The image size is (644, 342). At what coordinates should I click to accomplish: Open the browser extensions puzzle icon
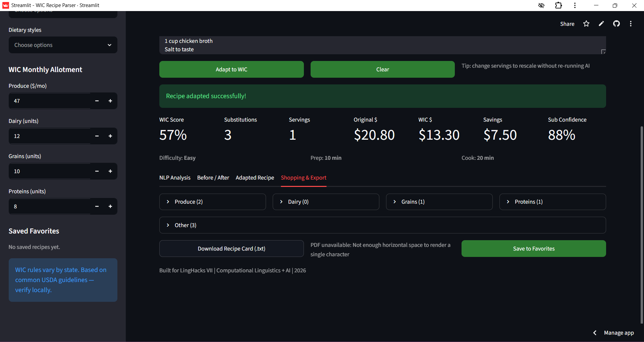pos(558,5)
